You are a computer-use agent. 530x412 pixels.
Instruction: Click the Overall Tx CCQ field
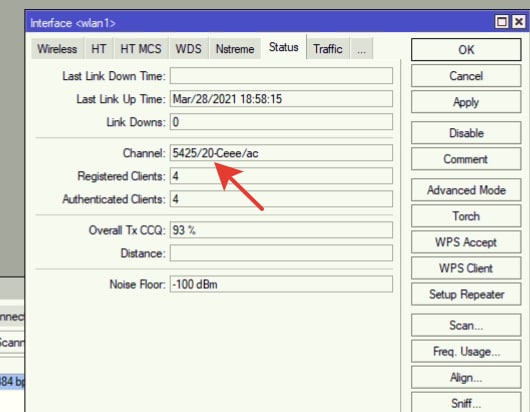click(x=281, y=230)
